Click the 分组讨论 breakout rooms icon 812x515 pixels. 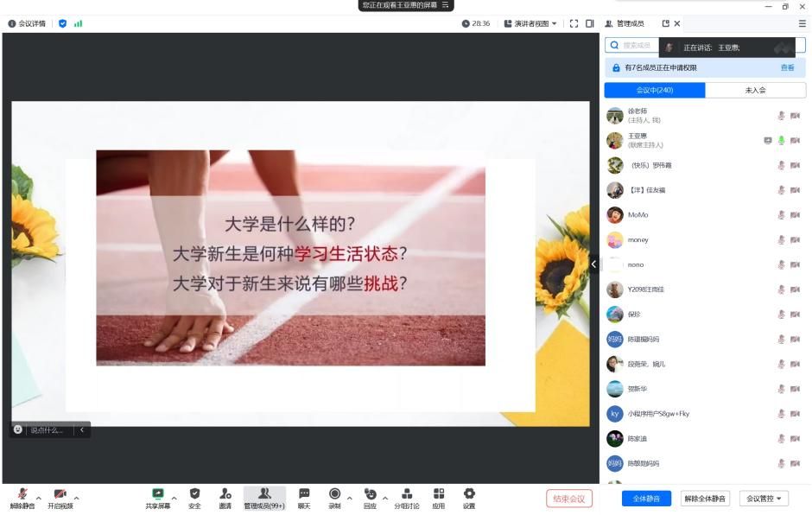pos(407,493)
